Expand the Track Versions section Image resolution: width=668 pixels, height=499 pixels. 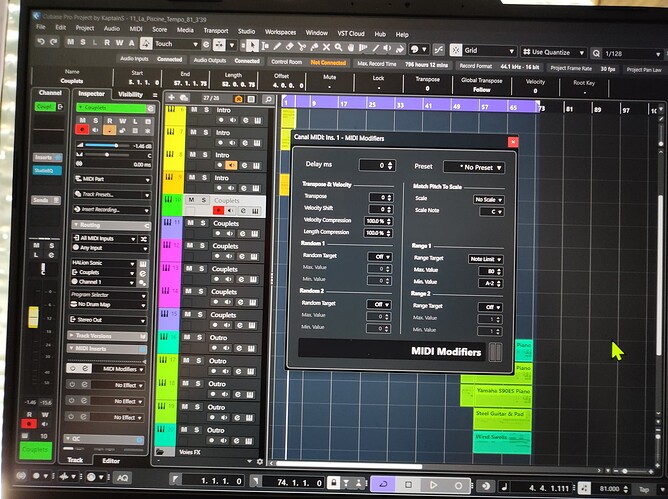coord(107,336)
